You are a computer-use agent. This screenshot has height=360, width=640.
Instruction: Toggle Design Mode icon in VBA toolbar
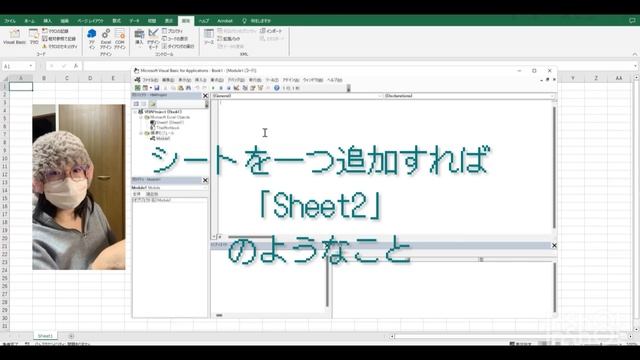coord(236,88)
